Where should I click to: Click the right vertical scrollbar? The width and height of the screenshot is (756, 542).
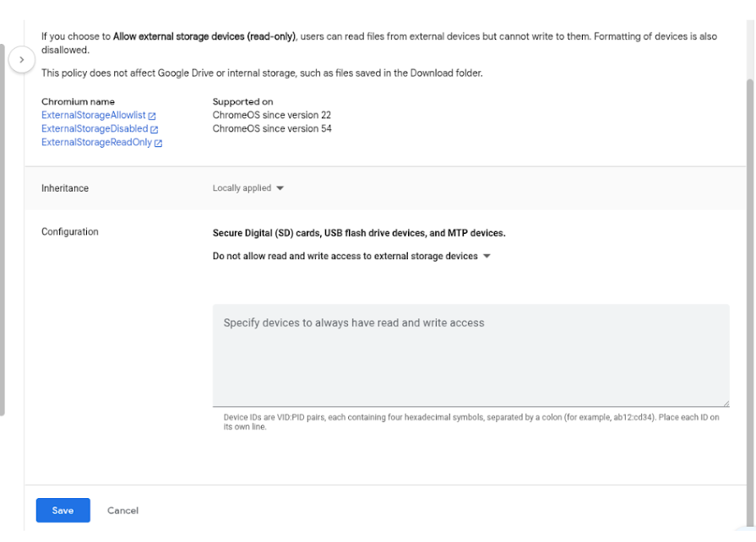(750, 304)
